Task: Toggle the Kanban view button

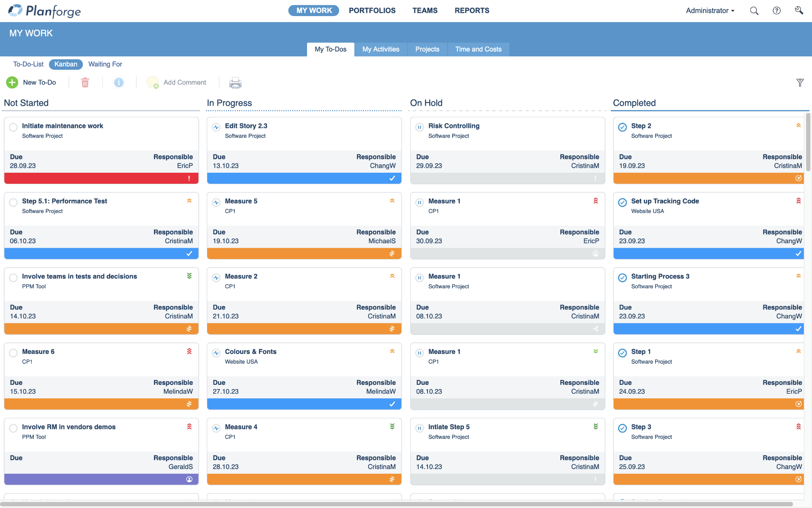Action: pos(65,64)
